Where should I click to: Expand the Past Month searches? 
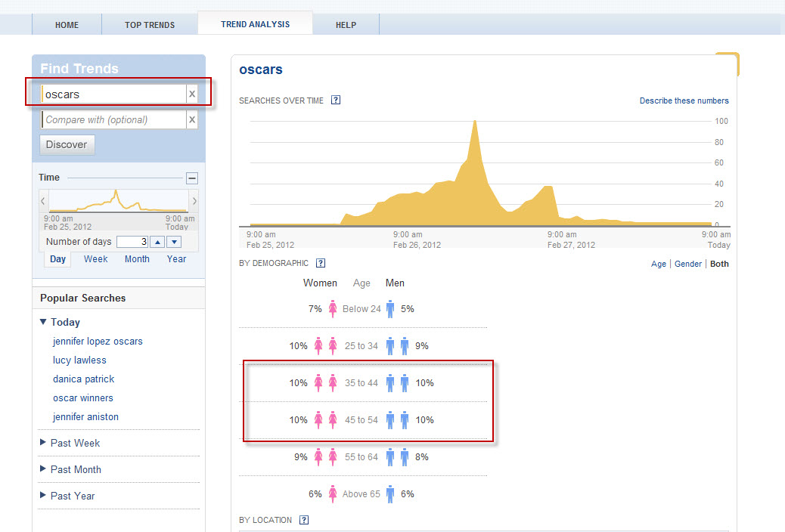[43, 469]
